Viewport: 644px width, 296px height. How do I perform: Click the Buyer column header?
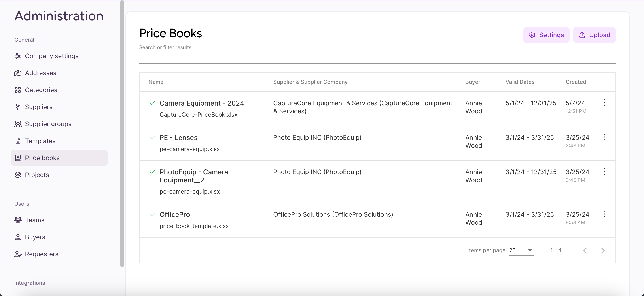472,82
